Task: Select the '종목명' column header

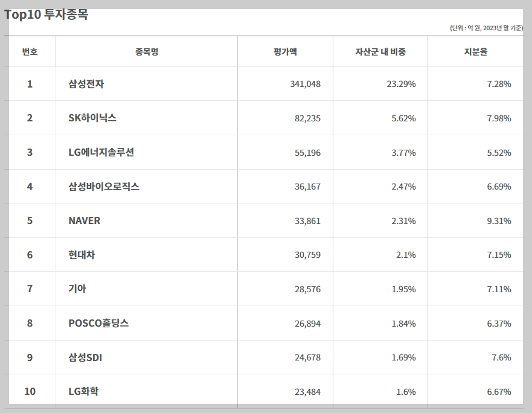Action: click(x=147, y=51)
